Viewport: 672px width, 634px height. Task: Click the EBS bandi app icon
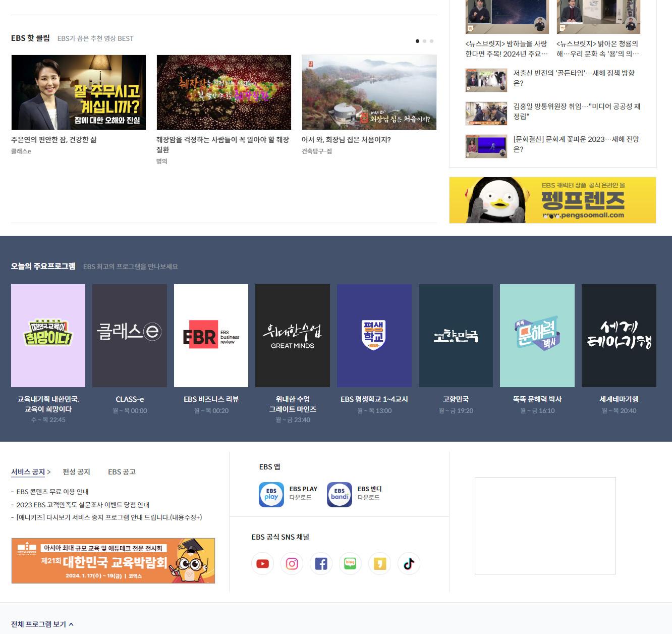coord(340,494)
